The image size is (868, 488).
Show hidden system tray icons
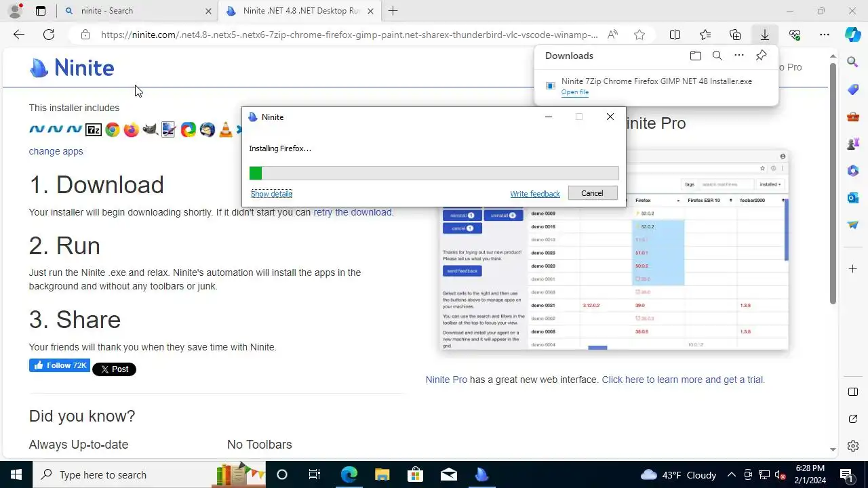pos(731,474)
